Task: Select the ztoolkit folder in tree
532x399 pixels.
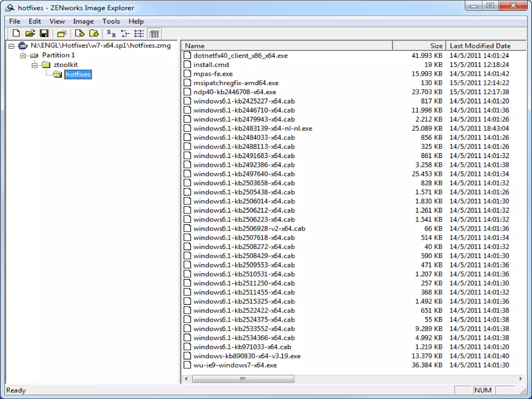Action: [x=65, y=65]
